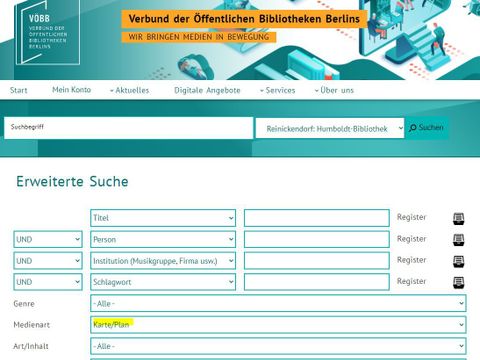Click the VOBB logo in header
Screen dimensions: 480x360
[x=47, y=32]
